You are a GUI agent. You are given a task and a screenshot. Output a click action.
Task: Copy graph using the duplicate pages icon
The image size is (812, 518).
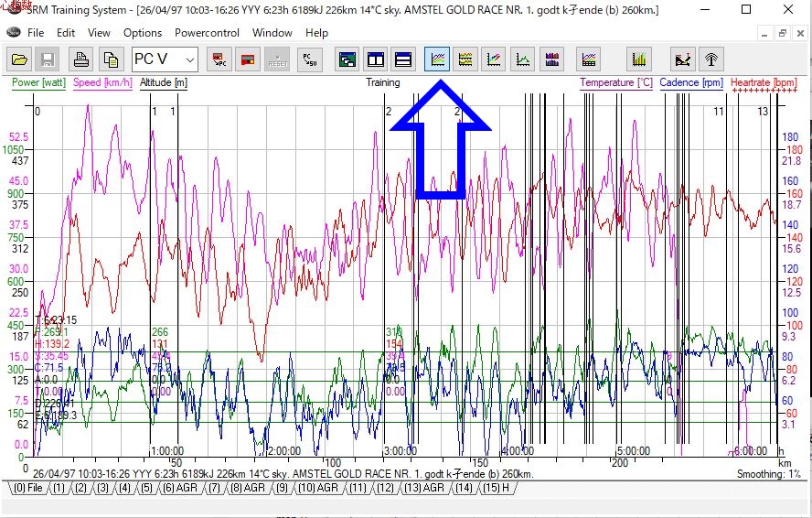(111, 59)
